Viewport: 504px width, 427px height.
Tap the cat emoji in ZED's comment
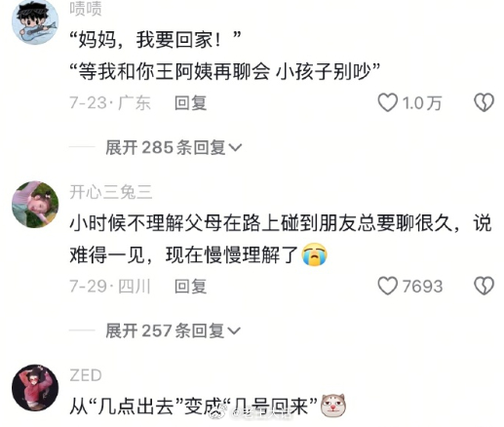click(333, 406)
